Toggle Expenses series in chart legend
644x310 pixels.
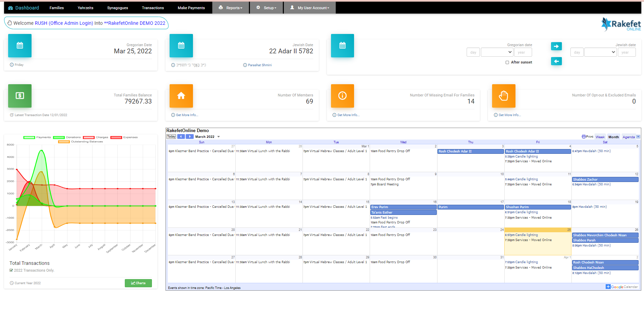[x=124, y=137]
